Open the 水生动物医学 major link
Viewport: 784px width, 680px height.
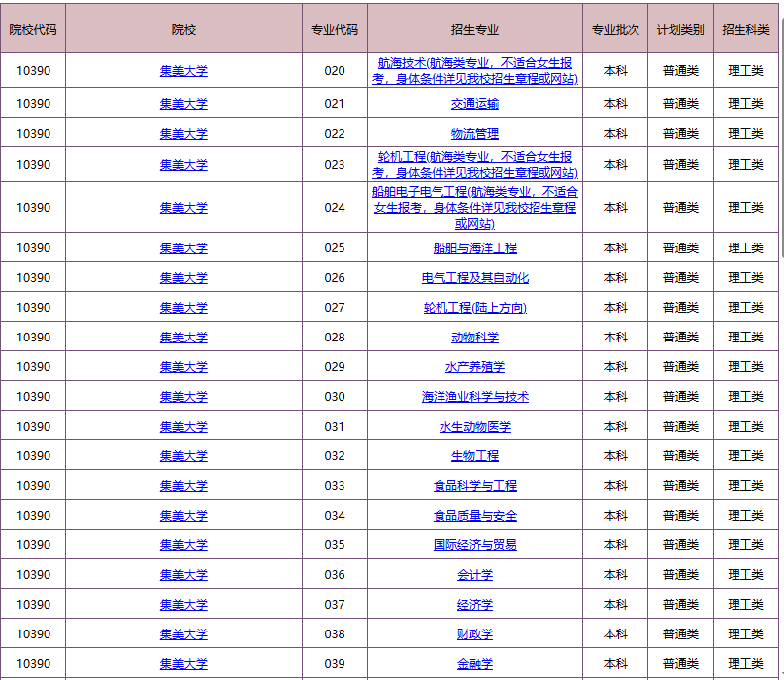475,426
